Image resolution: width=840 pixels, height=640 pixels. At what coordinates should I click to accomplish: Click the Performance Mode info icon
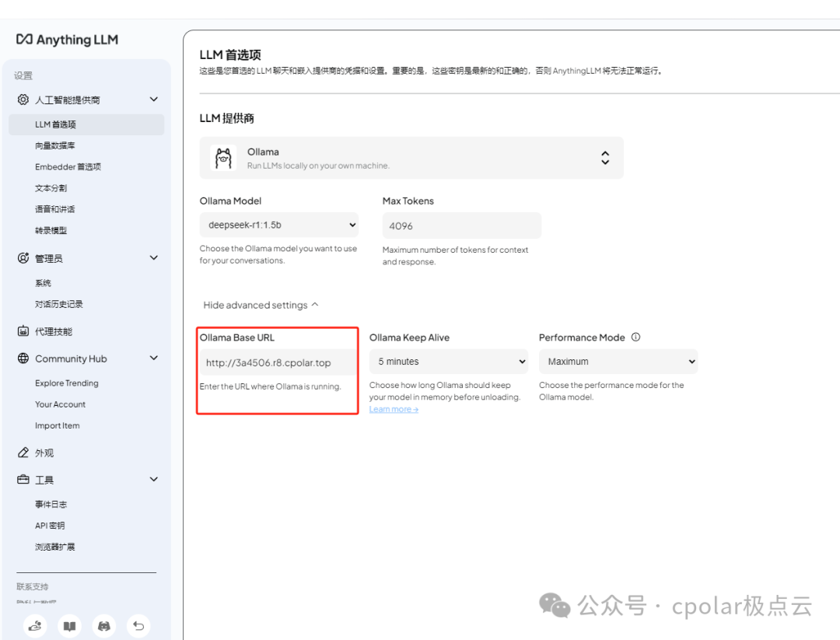point(636,337)
